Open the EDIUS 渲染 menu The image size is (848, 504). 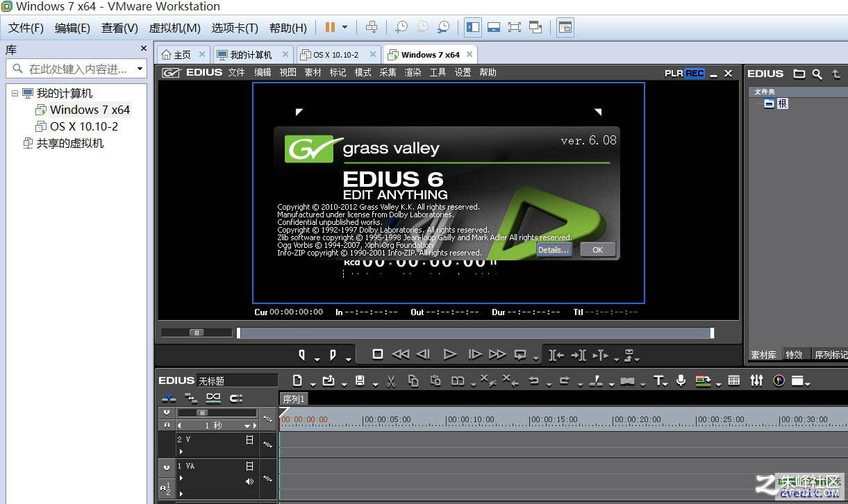click(x=413, y=72)
